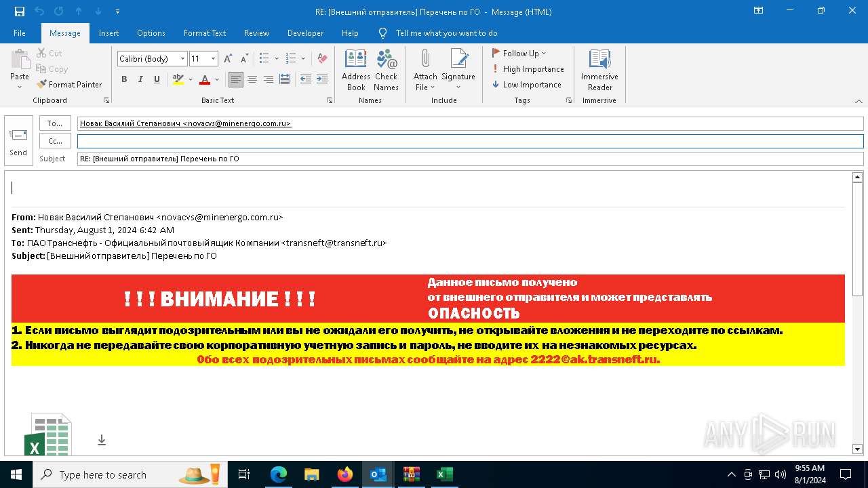Viewport: 868px width, 488px height.
Task: Click Clear All Formatting eraser icon
Action: (x=322, y=59)
